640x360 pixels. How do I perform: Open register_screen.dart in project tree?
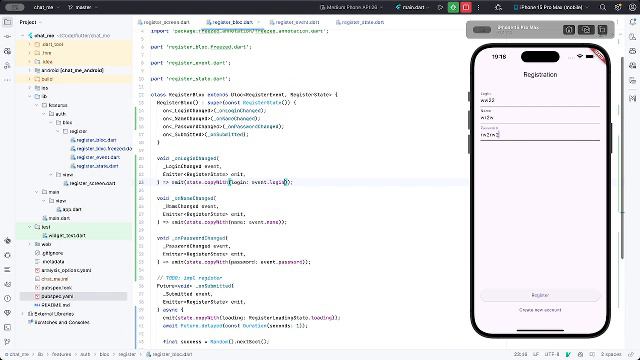point(89,183)
